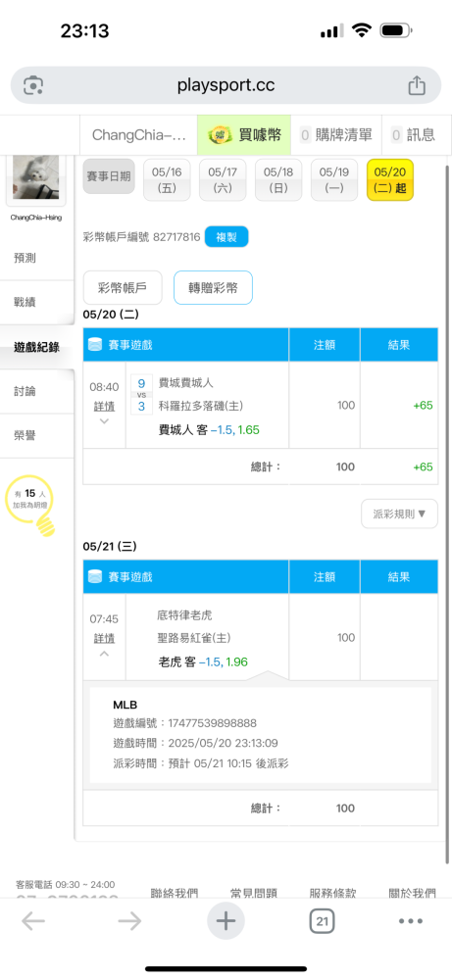Open the 聯絡我們 footer link
Viewport: 452px width, 980px height.
176,893
